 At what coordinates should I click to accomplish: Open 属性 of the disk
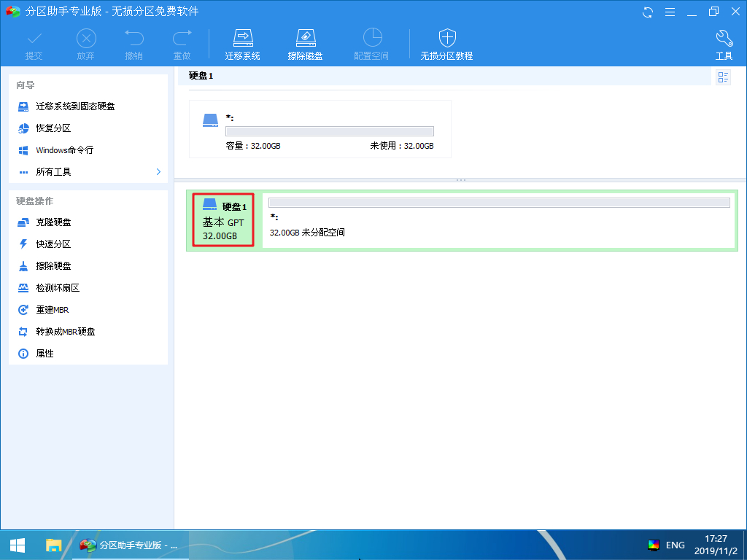point(44,354)
